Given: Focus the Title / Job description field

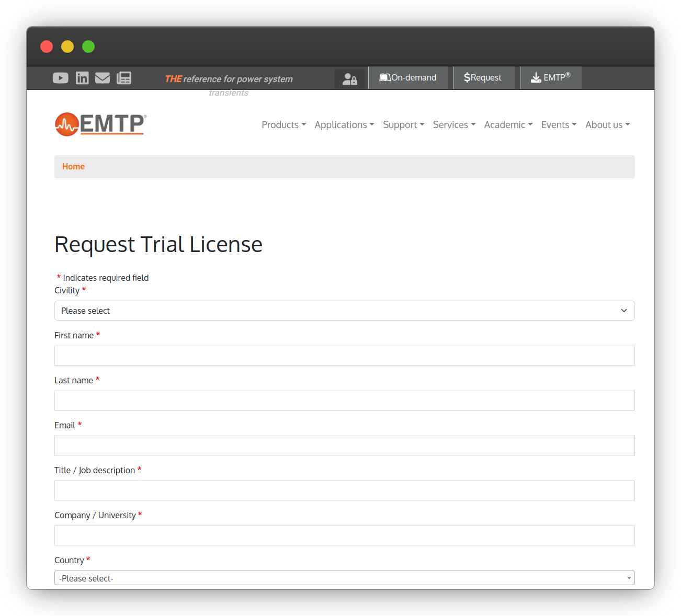Looking at the screenshot, I should pyautogui.click(x=345, y=490).
